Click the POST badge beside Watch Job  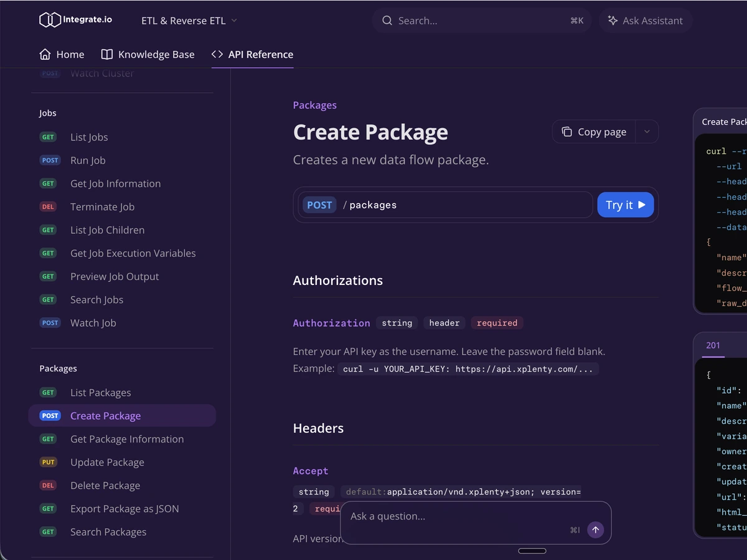coord(50,323)
